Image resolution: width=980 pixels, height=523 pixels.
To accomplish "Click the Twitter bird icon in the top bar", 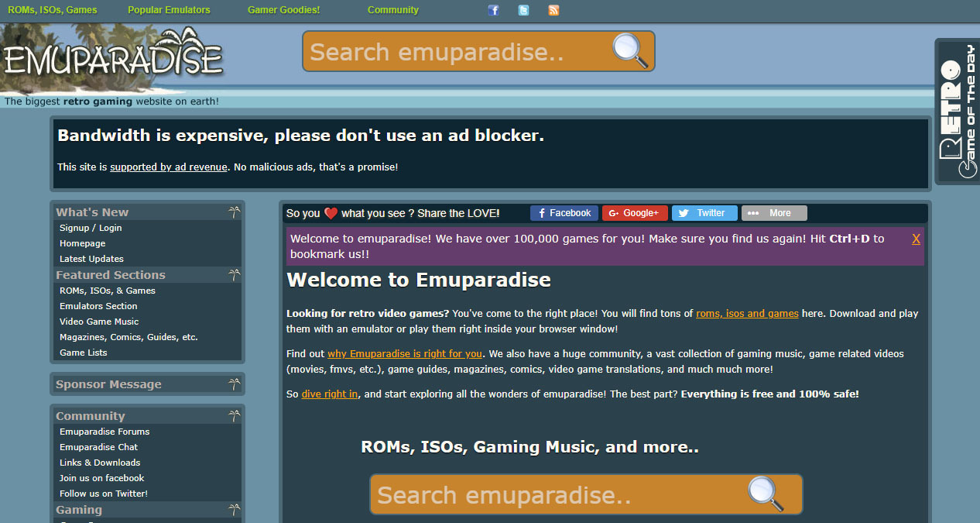I will (x=523, y=10).
